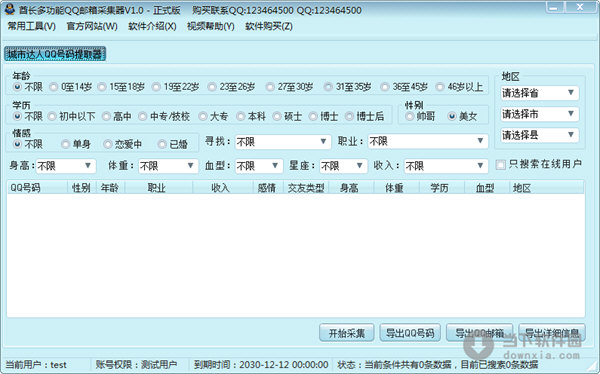
Task: Click 当前用户：test status text
Action: pos(36,365)
